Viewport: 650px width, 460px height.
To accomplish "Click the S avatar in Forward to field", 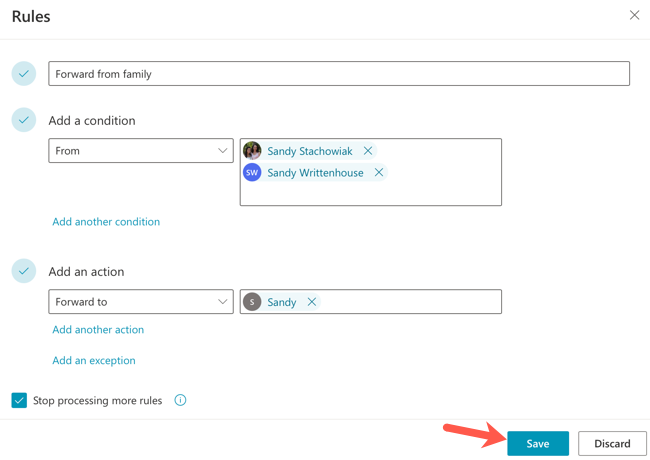I will (x=252, y=302).
